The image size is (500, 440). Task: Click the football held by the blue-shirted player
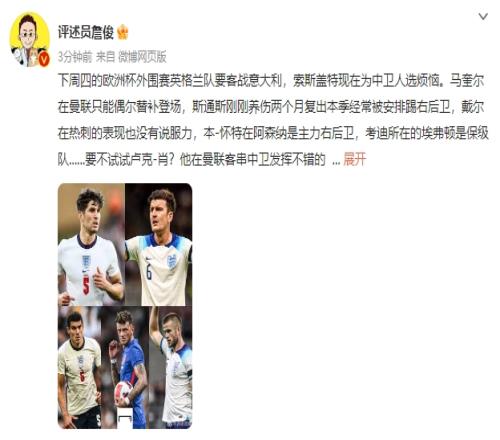tap(123, 393)
